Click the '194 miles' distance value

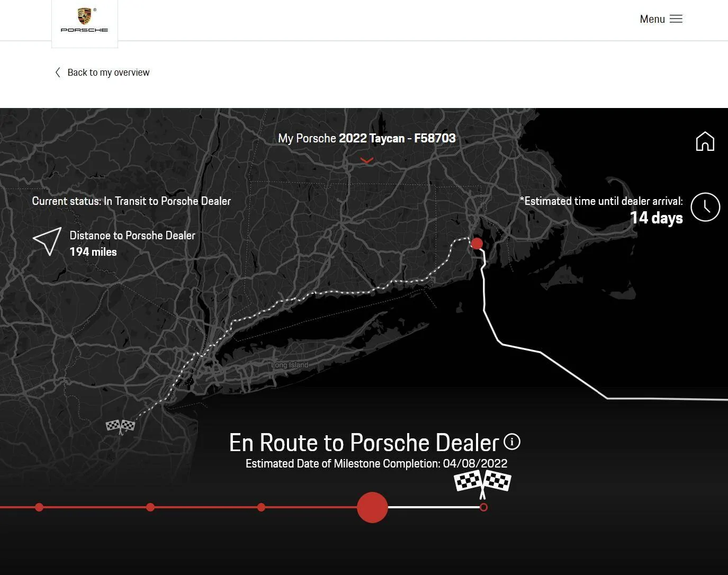pos(93,252)
